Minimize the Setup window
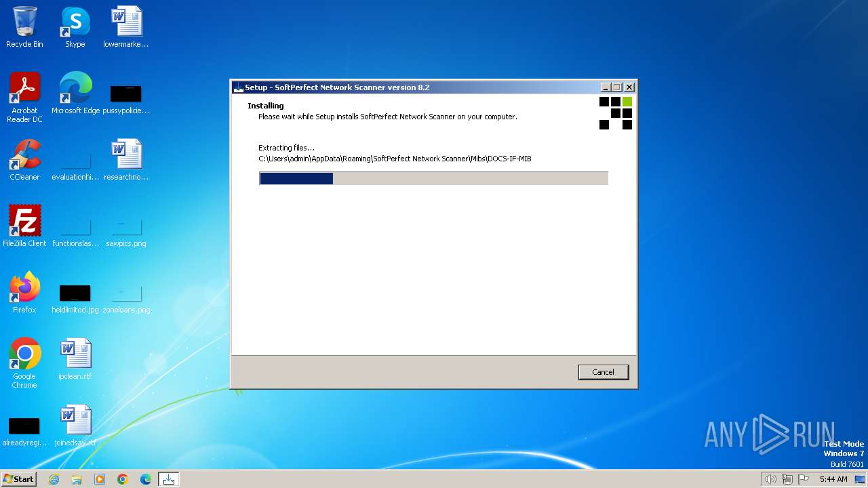This screenshot has width=868, height=488. [606, 87]
